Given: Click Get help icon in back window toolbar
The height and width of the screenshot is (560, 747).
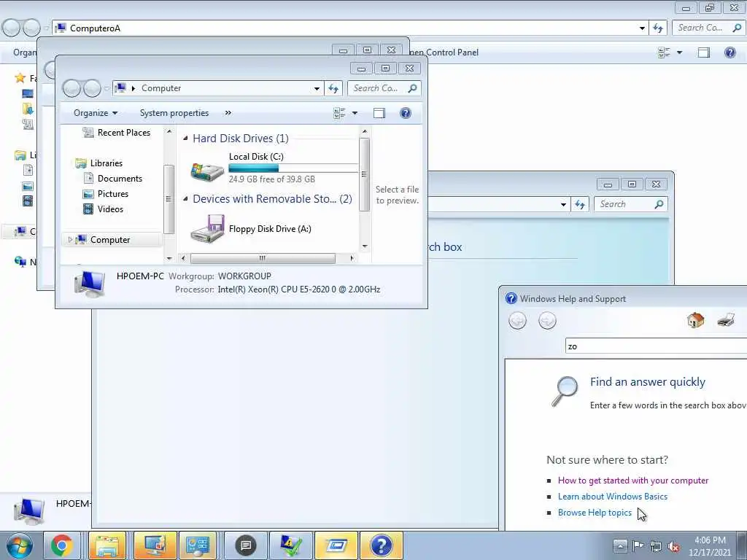Looking at the screenshot, I should coord(729,52).
